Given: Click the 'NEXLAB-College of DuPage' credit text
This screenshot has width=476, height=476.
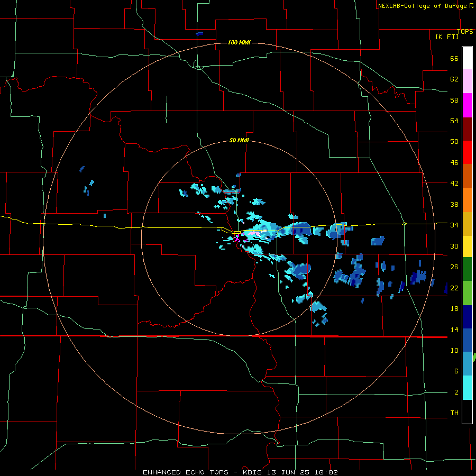Looking at the screenshot, I should [x=422, y=6].
